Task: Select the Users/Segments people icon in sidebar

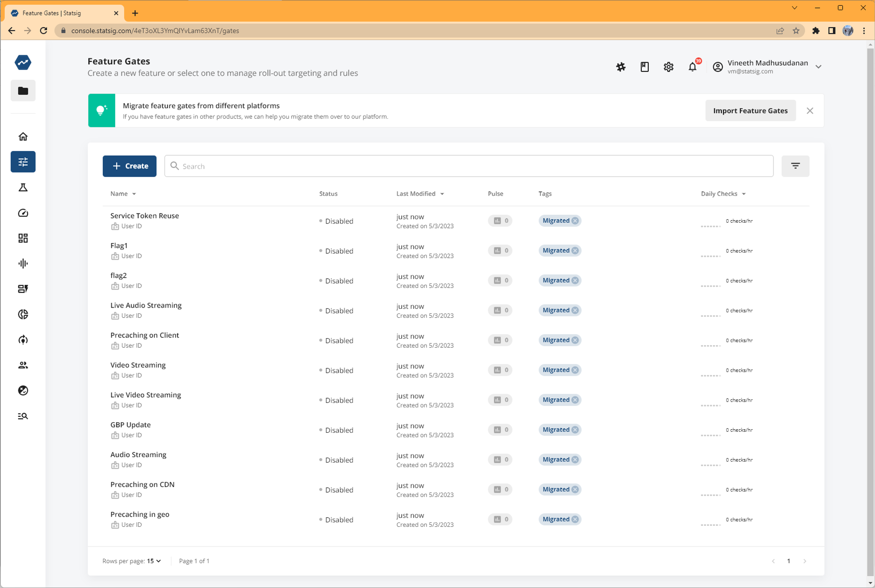Action: pyautogui.click(x=23, y=365)
